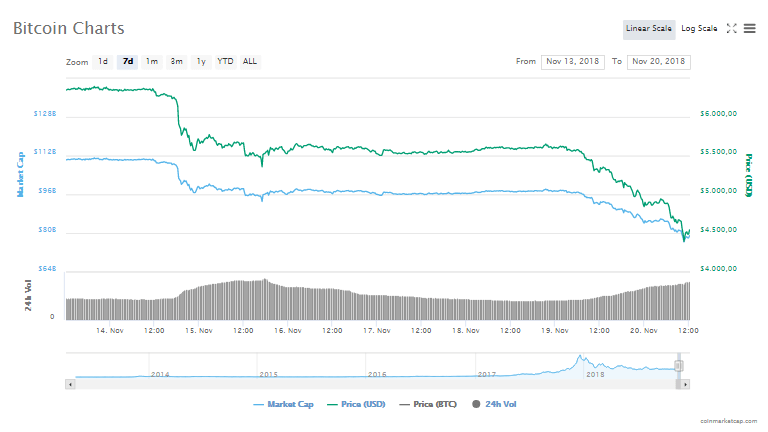Set zoom range to 3m
The image size is (768, 432).
[x=176, y=62]
